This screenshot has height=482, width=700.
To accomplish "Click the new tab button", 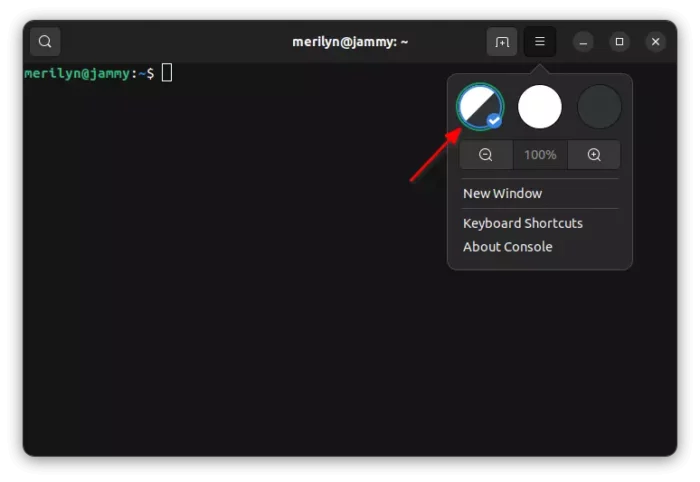I will click(502, 42).
